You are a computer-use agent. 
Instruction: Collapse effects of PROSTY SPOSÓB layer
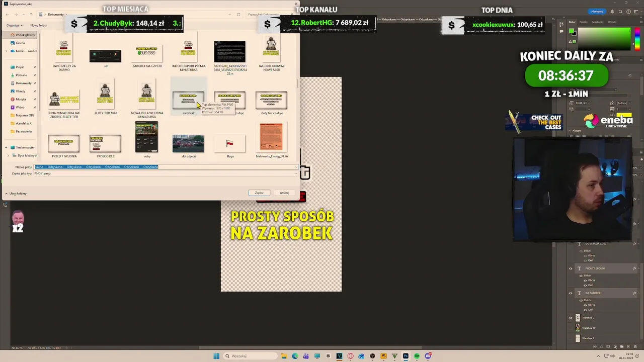tap(638, 268)
